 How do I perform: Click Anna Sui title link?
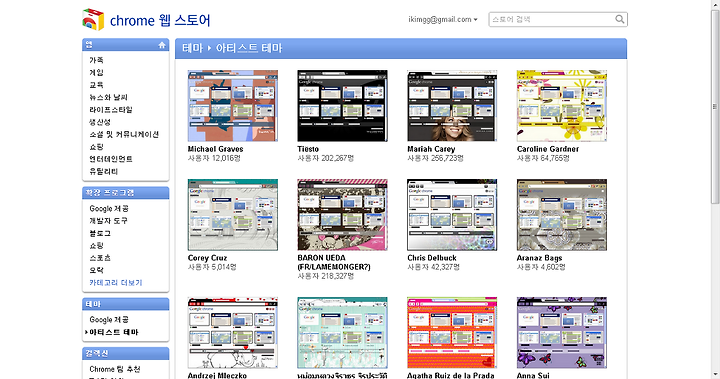click(x=533, y=375)
